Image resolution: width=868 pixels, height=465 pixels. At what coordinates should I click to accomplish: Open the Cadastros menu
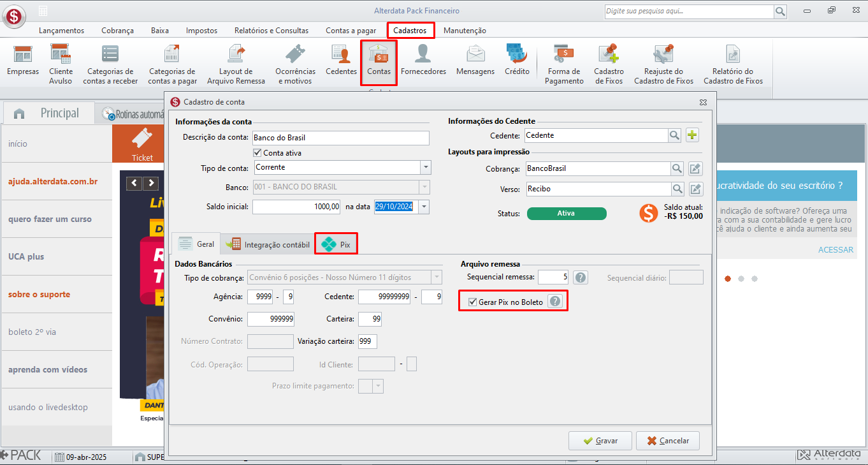click(x=410, y=31)
